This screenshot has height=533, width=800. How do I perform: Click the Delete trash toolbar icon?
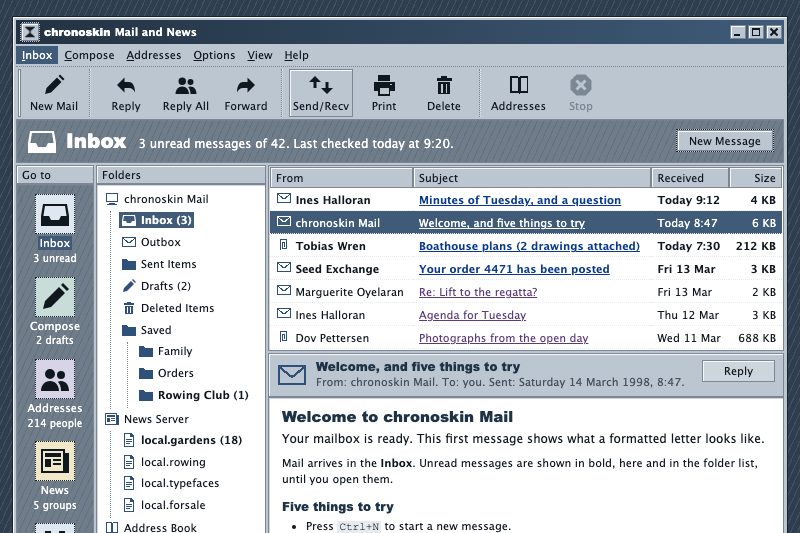point(444,85)
